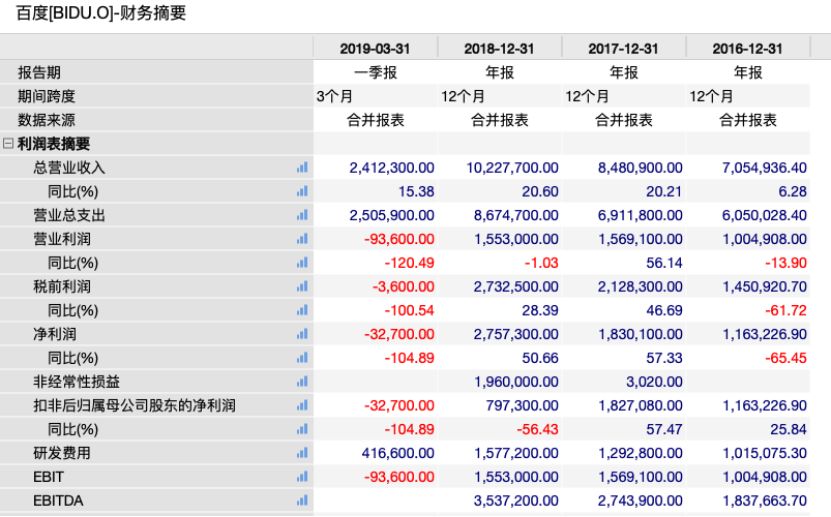Viewport: 831px width, 517px height.
Task: Select the 净利润 row label
Action: tap(55, 334)
